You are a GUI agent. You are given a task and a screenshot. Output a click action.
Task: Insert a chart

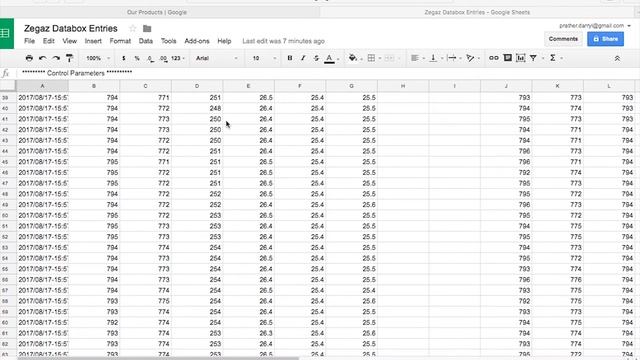[520, 58]
